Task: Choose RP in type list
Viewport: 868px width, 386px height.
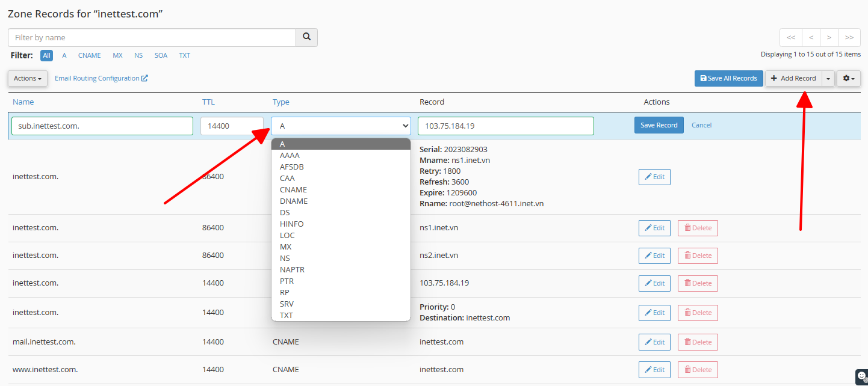Action: [341, 292]
